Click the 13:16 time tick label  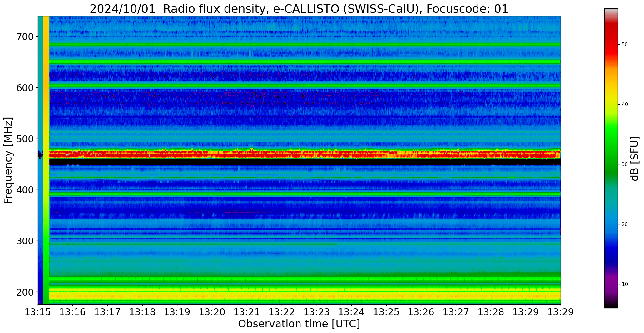73,312
